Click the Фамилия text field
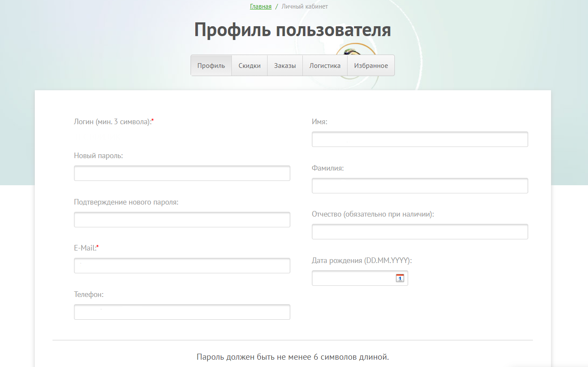The height and width of the screenshot is (367, 588). tap(419, 186)
